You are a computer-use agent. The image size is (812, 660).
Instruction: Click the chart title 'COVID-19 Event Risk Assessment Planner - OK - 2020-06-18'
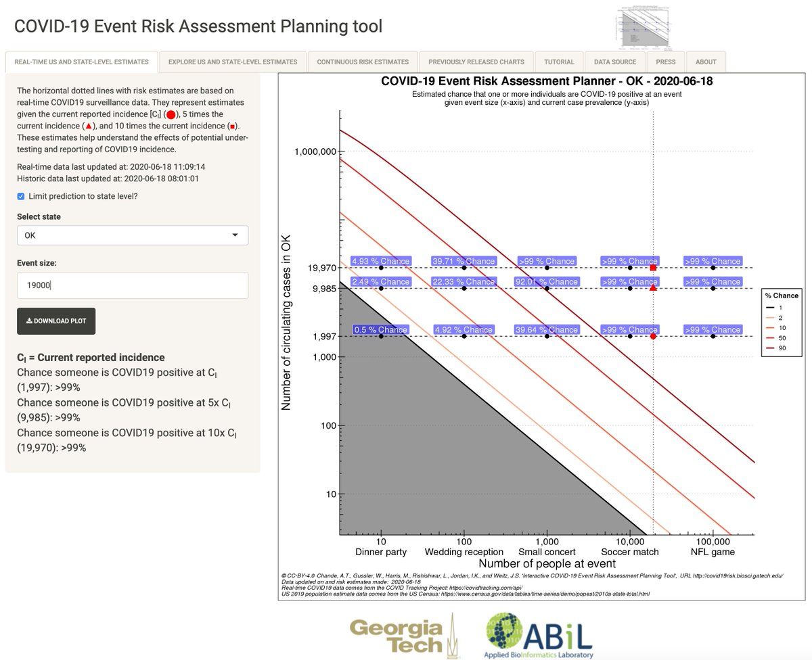point(547,81)
